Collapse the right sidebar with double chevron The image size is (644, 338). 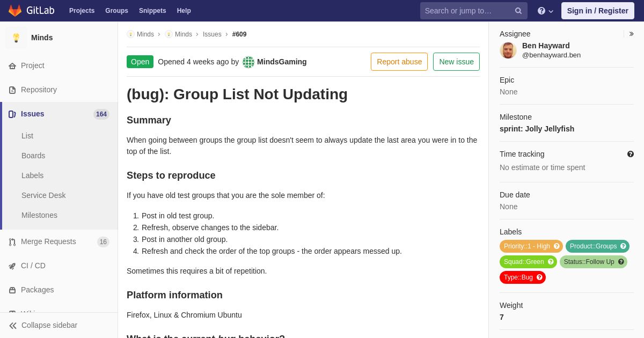631,34
